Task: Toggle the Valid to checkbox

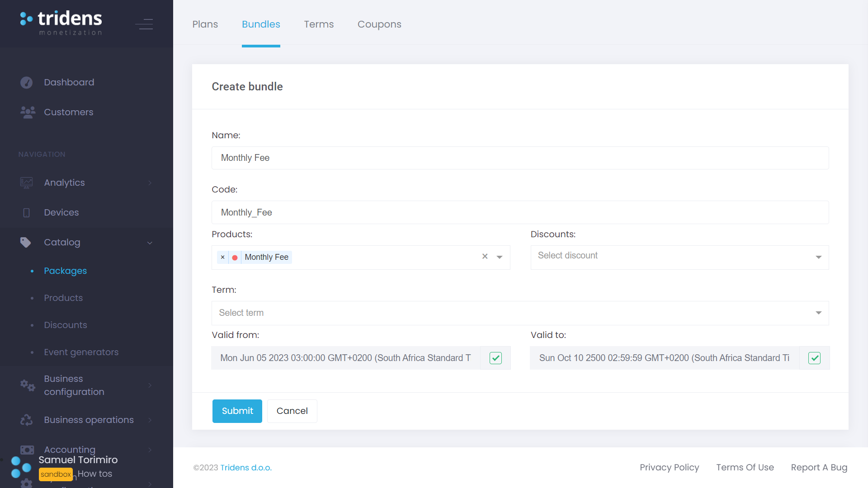Action: pyautogui.click(x=814, y=358)
